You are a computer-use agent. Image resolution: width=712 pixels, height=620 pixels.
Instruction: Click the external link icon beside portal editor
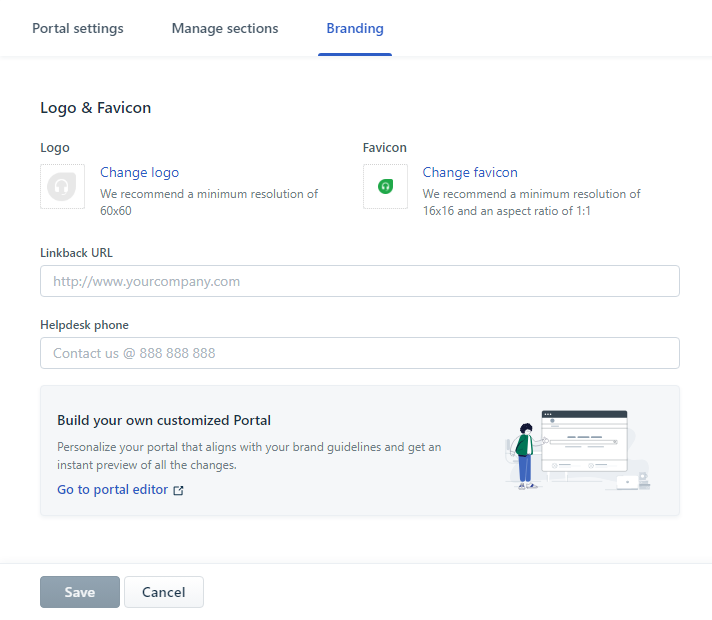179,491
